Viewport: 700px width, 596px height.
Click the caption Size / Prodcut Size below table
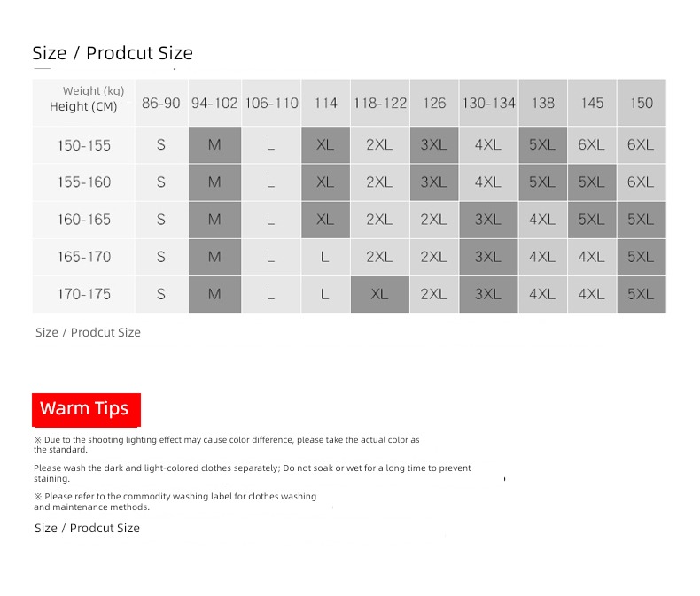88,332
